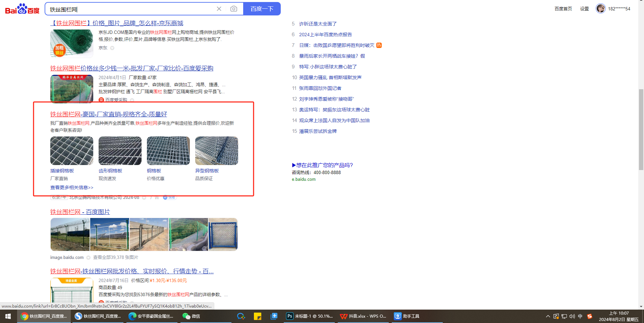The width and height of the screenshot is (644, 323).
Task: Click the 想在此推广您的产品吗? link
Action: pyautogui.click(x=322, y=165)
